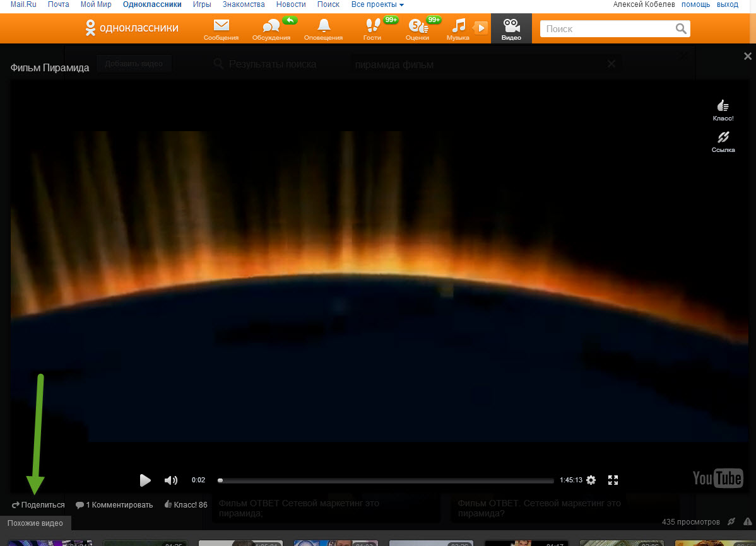Image resolution: width=756 pixels, height=546 pixels.
Task: Open Новости in top bar
Action: coord(291,4)
